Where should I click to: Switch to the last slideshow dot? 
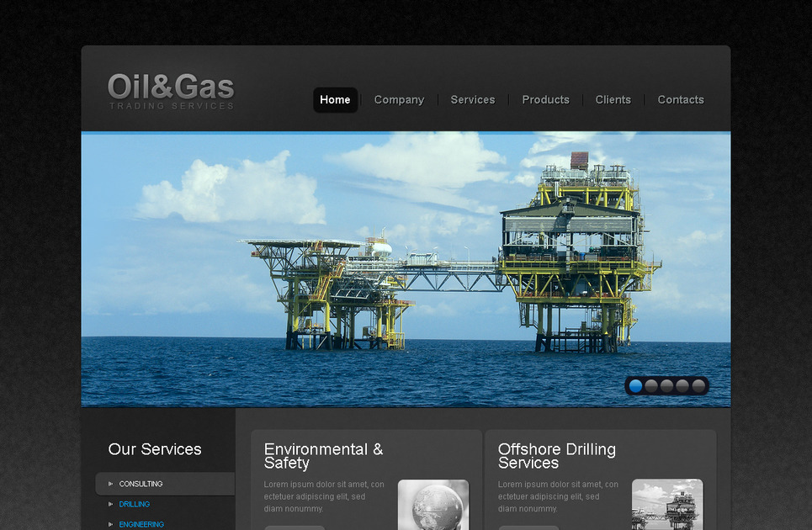click(699, 385)
